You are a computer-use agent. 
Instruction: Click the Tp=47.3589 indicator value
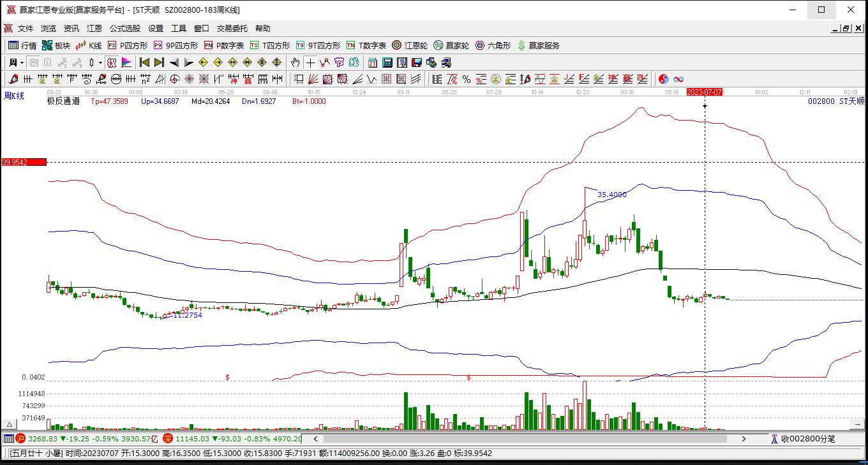[109, 101]
